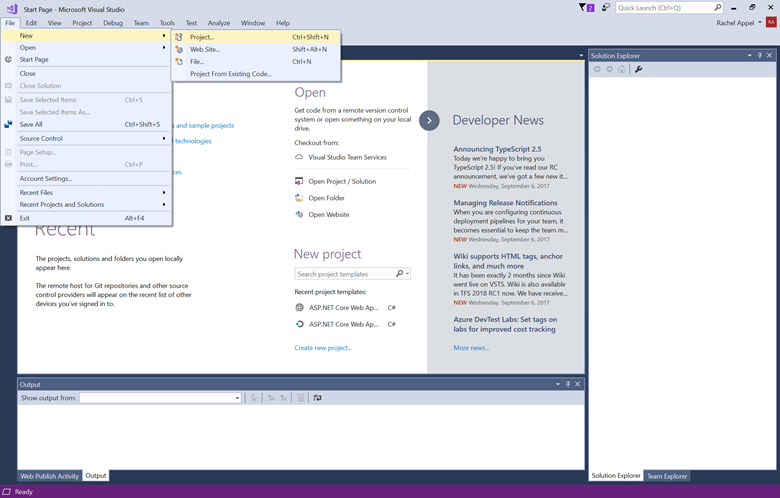Select the Output tab
780x498 pixels.
pos(96,476)
